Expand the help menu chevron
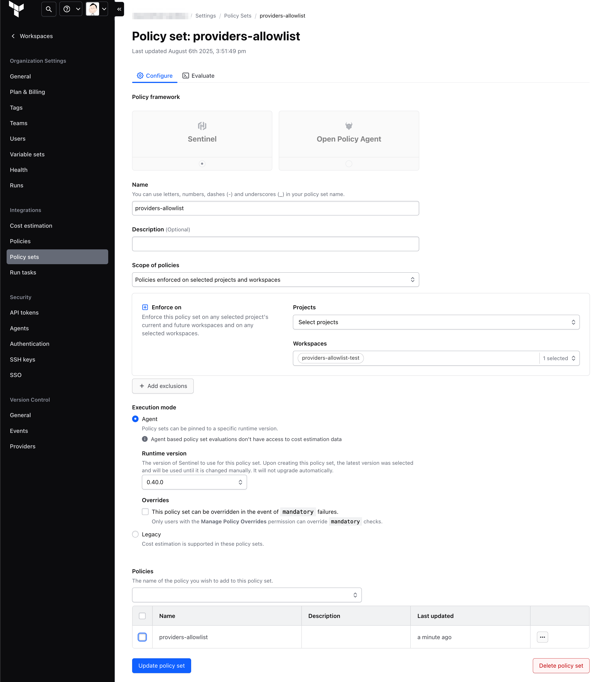Viewport: 616px width, 682px height. pyautogui.click(x=78, y=9)
